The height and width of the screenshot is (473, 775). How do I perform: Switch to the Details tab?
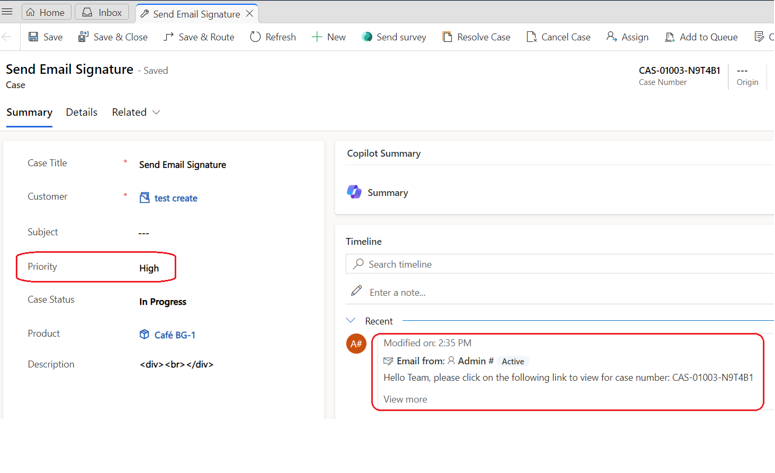coord(82,112)
